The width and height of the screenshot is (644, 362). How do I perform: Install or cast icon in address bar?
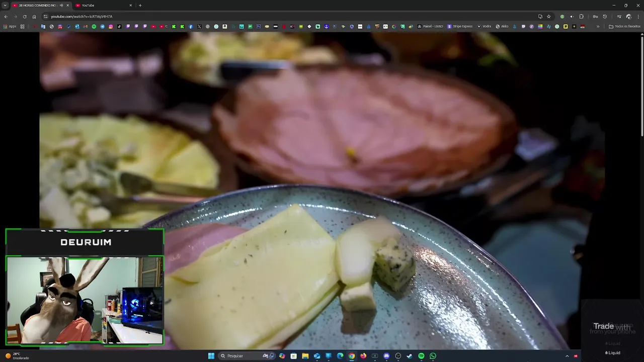(540, 16)
